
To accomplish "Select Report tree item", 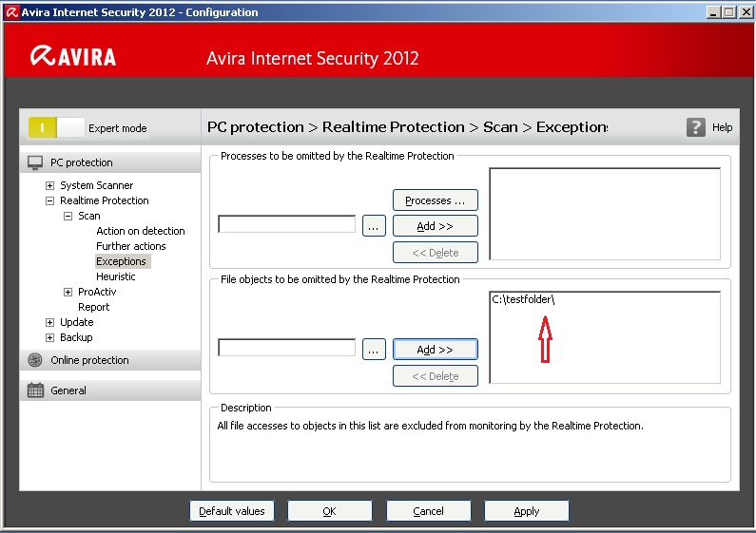I will point(93,307).
